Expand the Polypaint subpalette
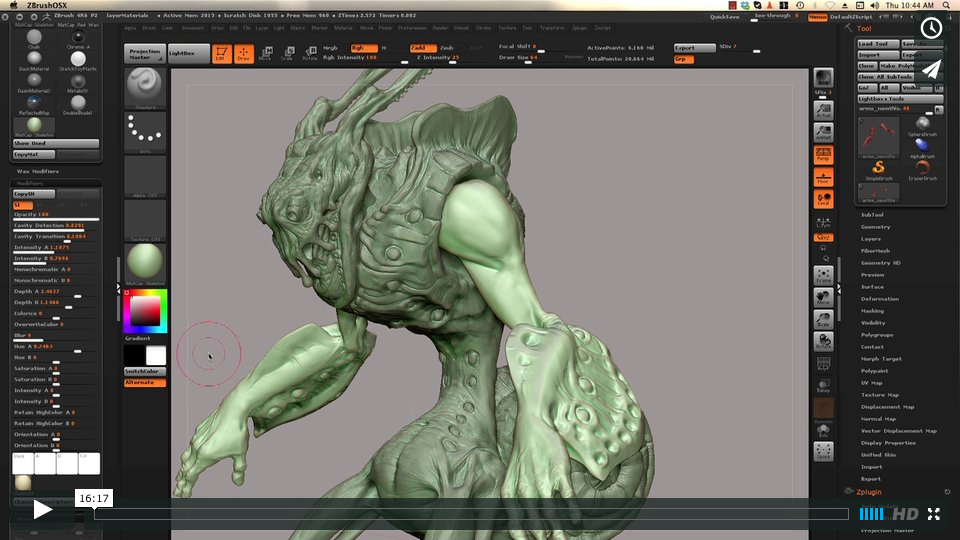 click(x=874, y=371)
